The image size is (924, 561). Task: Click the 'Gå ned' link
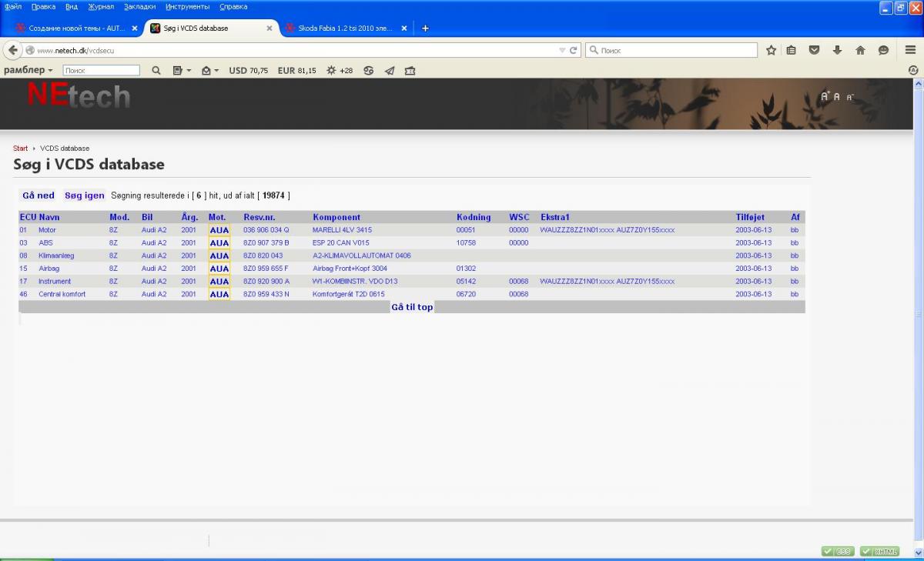(x=38, y=195)
